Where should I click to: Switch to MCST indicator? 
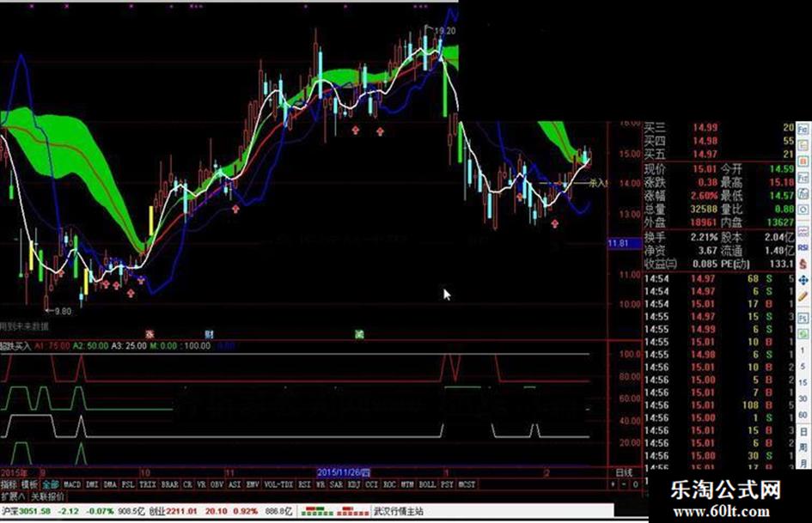tap(467, 484)
